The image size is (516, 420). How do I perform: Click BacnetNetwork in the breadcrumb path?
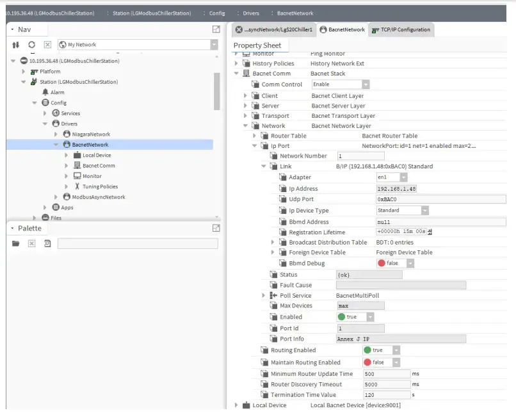295,13
